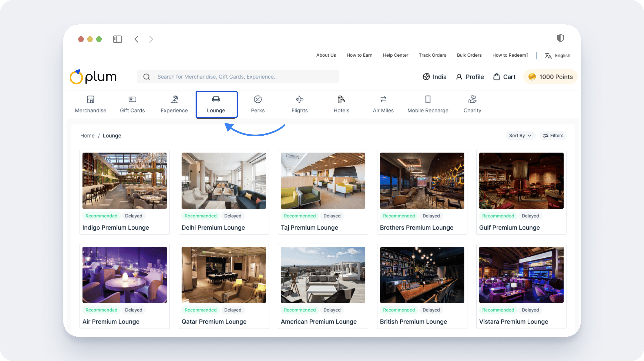644x361 pixels.
Task: Focus the Merchandise search field
Action: tap(238, 77)
